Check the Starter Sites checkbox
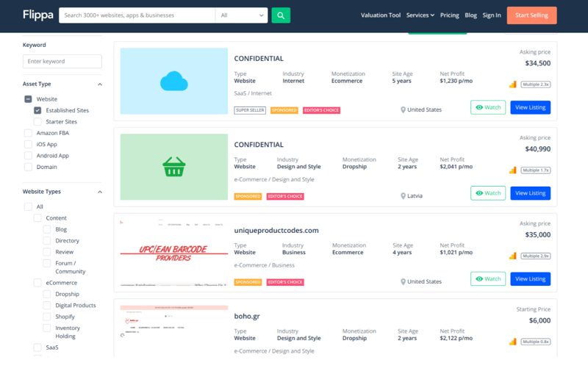Image resolution: width=588 pixels, height=371 pixels. pos(37,121)
